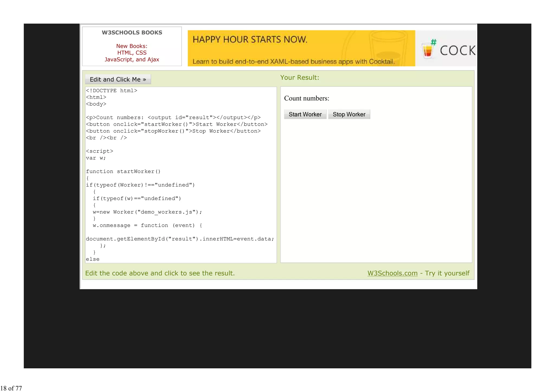Click the w=new Worker code line
The image size is (555, 392).
tap(147, 212)
